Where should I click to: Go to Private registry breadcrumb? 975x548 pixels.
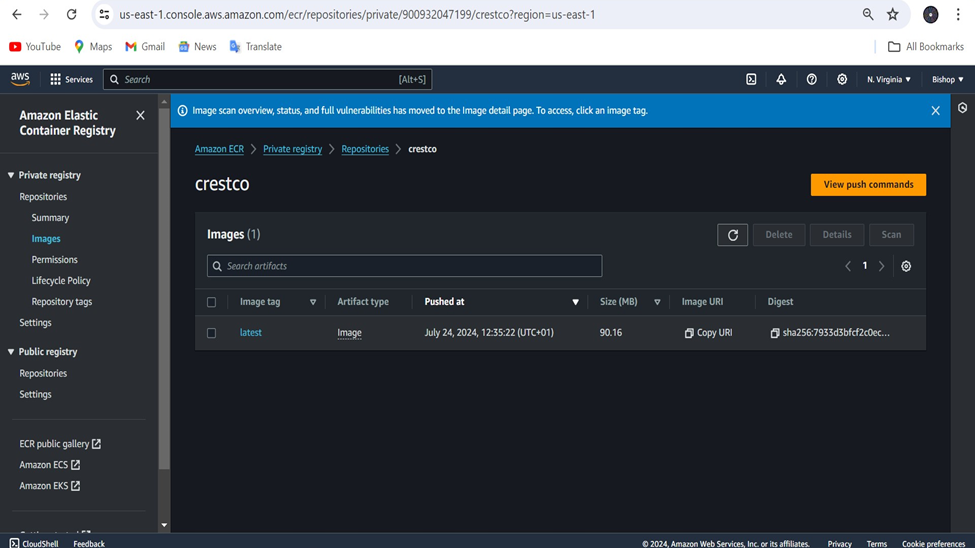(x=292, y=149)
